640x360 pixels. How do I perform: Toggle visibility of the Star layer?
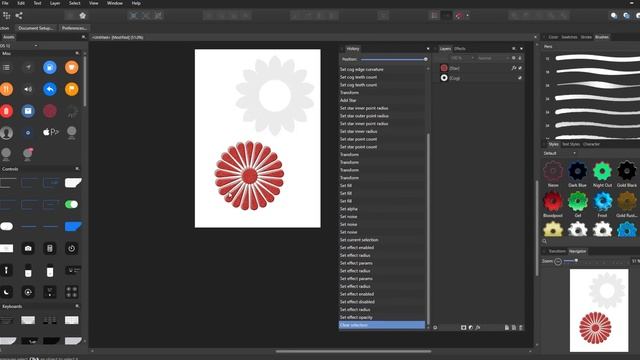tap(520, 68)
